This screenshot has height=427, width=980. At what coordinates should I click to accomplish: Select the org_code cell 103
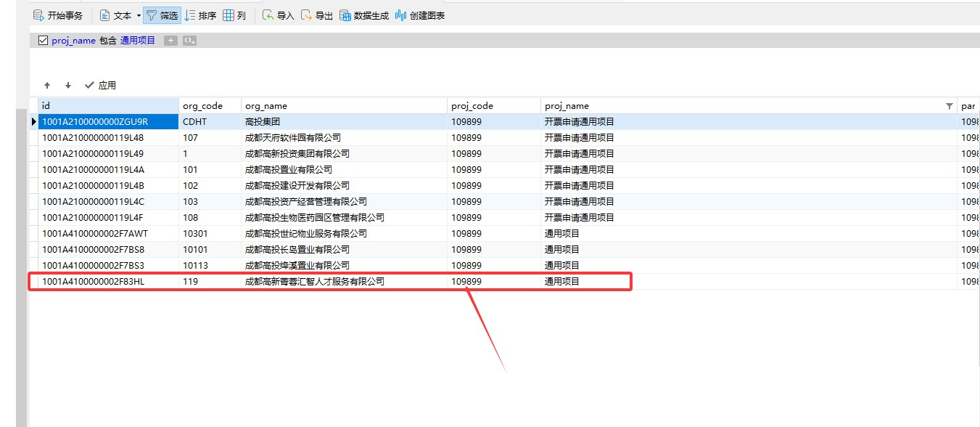210,201
